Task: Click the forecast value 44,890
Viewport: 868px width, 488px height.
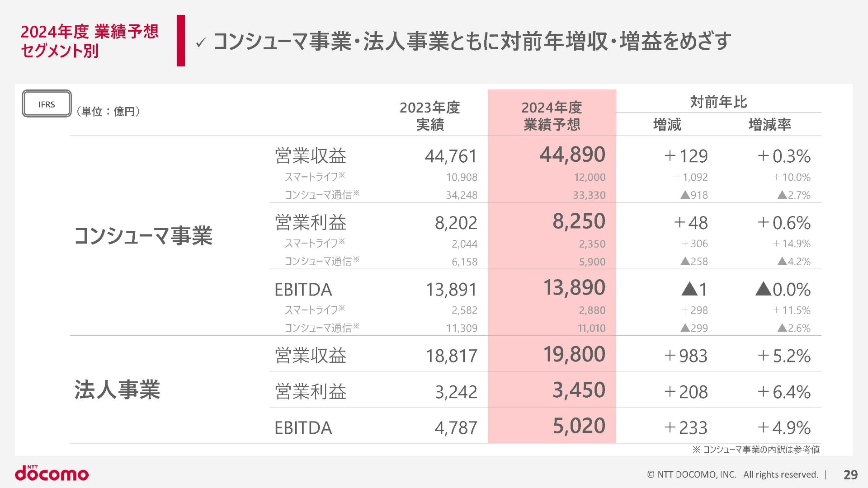Action: [572, 155]
